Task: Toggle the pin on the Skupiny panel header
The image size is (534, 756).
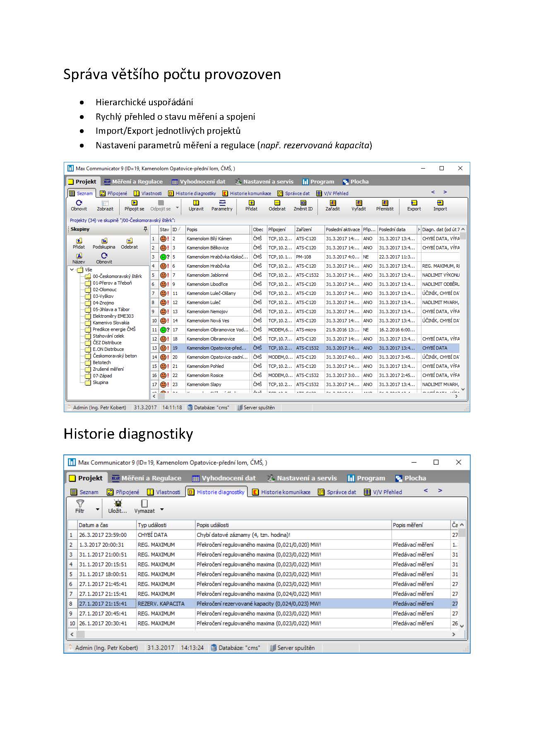Action: tap(145, 229)
